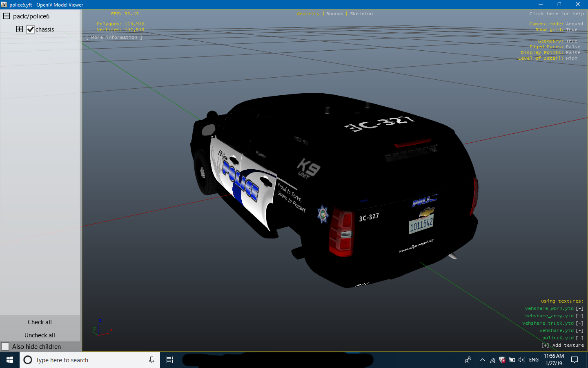Remove the vehshare_truck.ytd texture
This screenshot has width=588, height=368.
[x=579, y=323]
